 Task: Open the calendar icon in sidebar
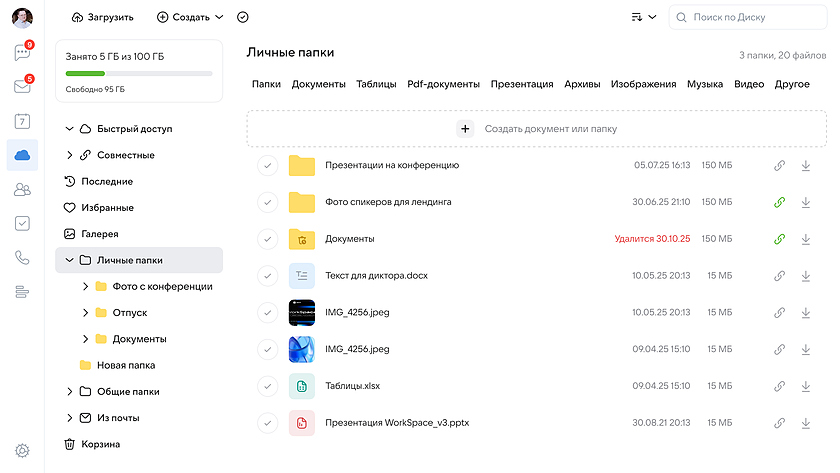pos(22,121)
